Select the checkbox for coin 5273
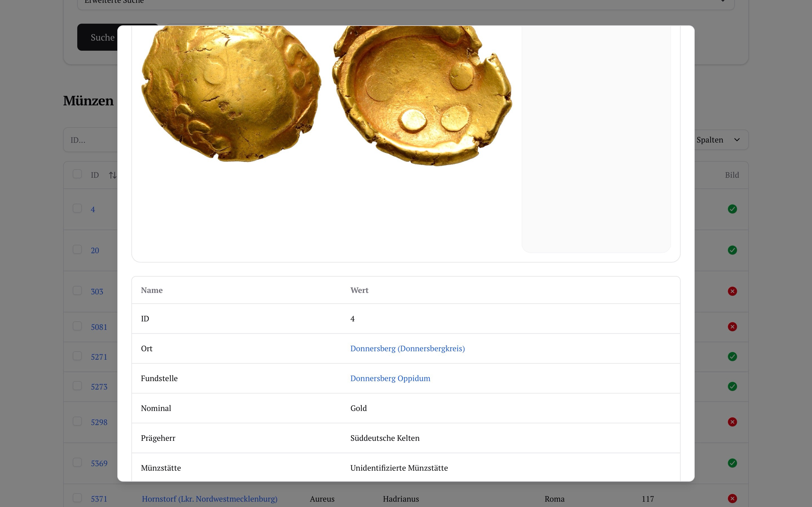The height and width of the screenshot is (507, 812). coord(77,386)
